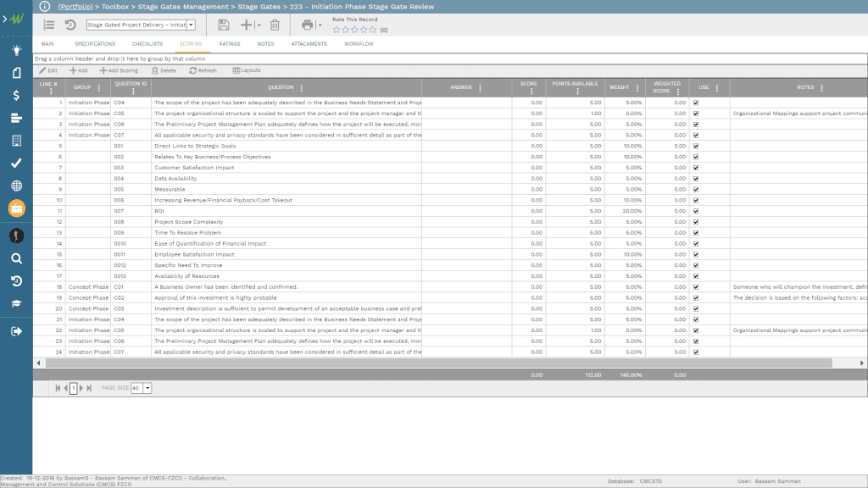Open the history clock icon in top toolbar

(x=70, y=25)
